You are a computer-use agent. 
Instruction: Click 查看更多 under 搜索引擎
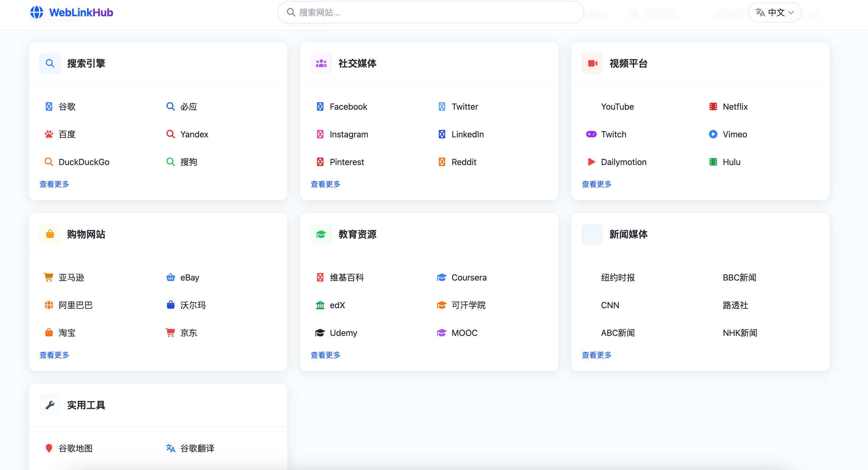coord(54,184)
